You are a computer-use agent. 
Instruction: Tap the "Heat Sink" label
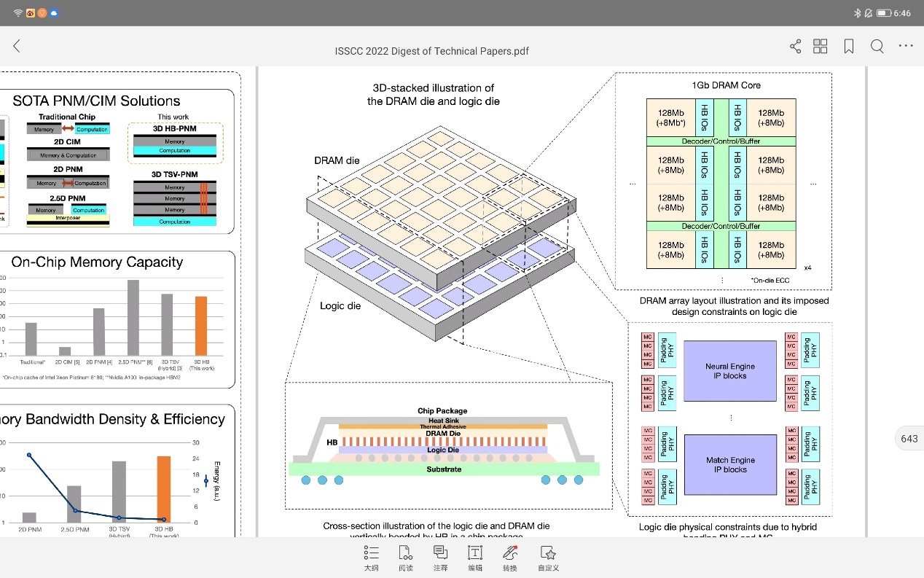tap(442, 420)
